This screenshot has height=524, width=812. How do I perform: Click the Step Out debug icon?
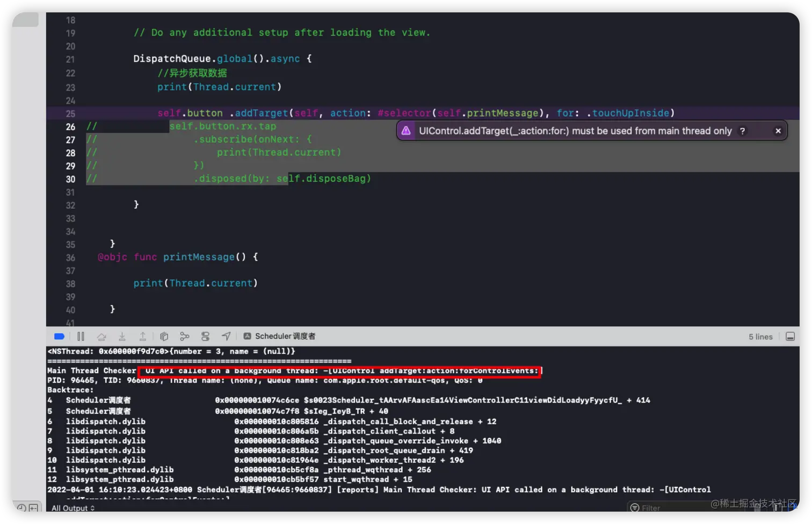tap(143, 336)
